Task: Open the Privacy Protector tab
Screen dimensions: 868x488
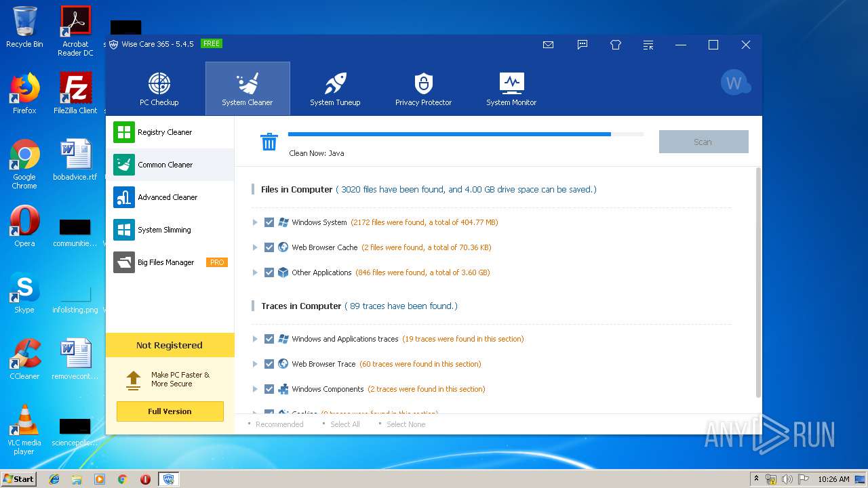Action: click(x=423, y=89)
